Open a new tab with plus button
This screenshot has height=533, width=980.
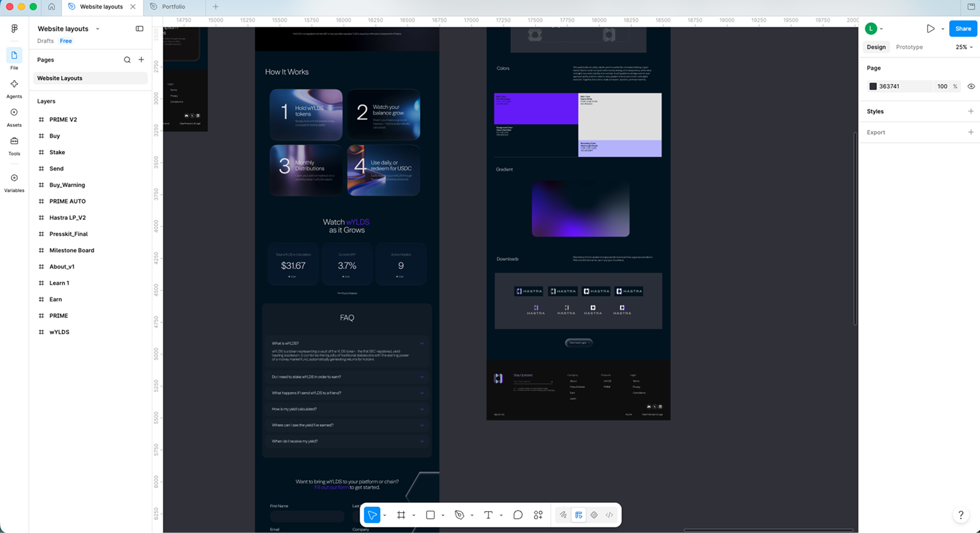[x=215, y=7]
